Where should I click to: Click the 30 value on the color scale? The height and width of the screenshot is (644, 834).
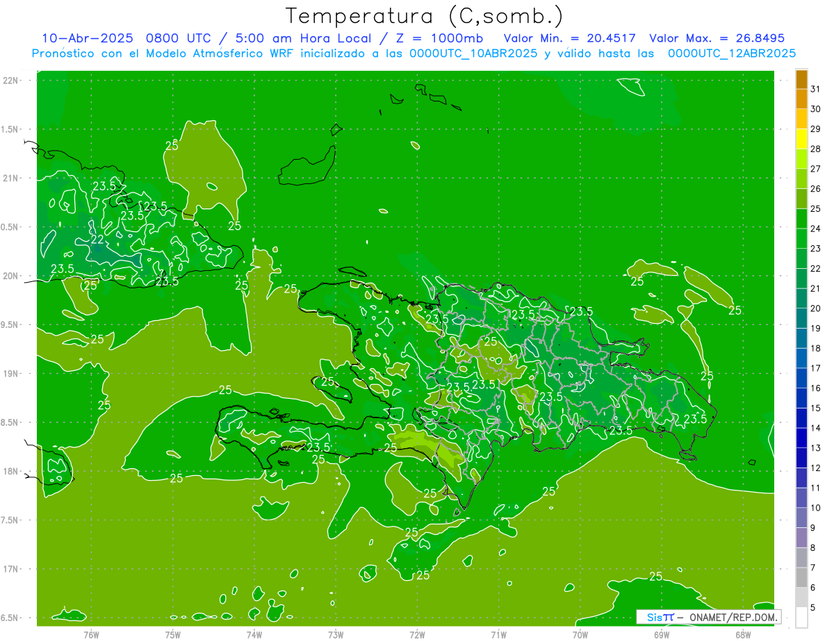[x=816, y=109]
